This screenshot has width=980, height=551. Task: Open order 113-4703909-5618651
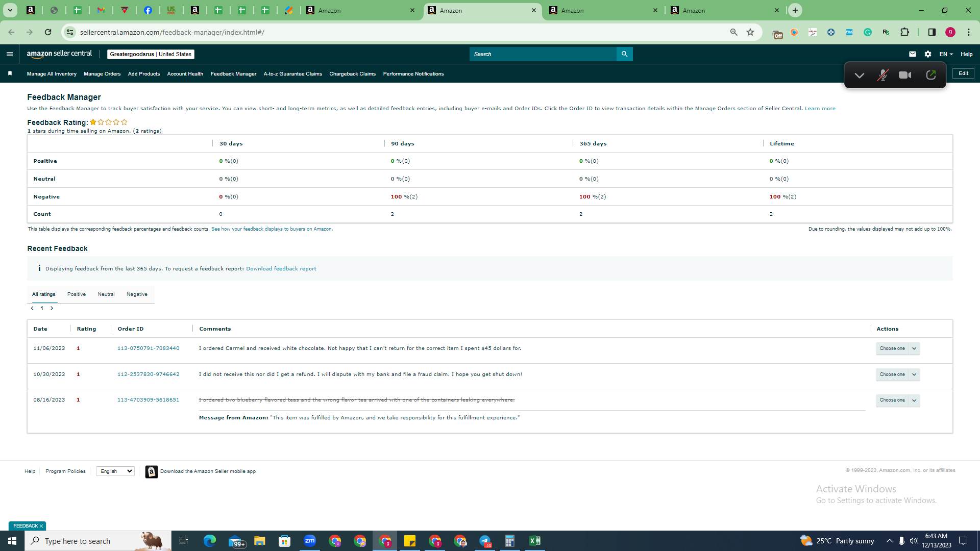point(149,400)
